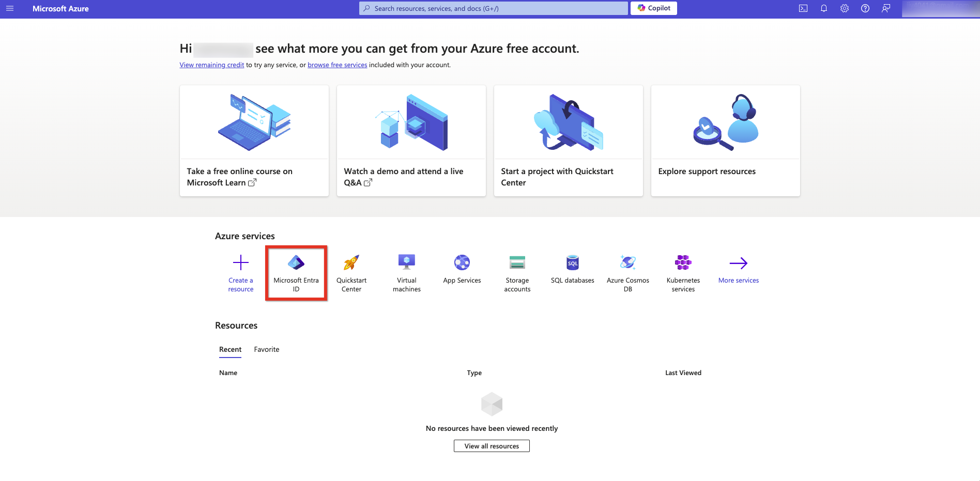Click the Copilot button

[654, 8]
